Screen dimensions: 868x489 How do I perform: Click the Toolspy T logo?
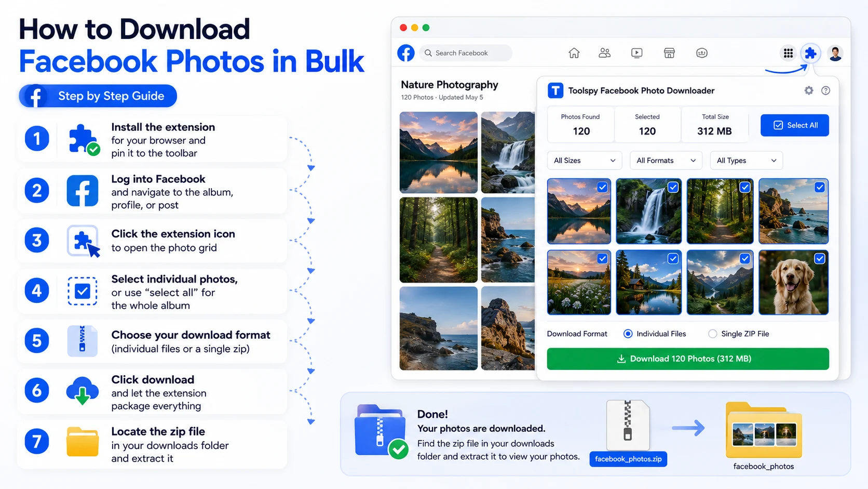point(555,90)
